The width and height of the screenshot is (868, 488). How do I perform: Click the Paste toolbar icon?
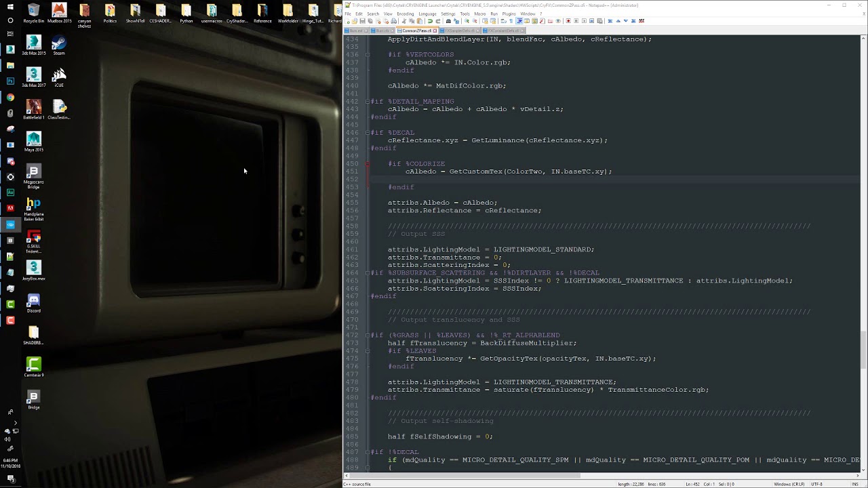[x=419, y=21]
